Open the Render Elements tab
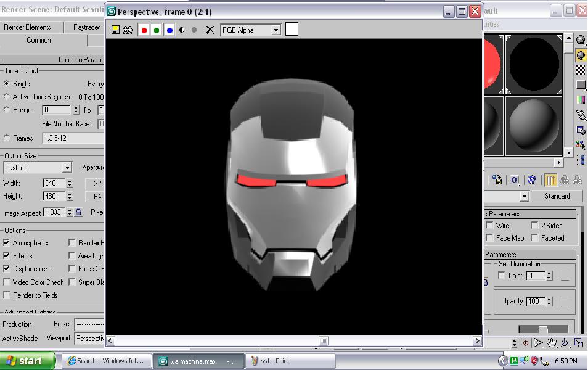The image size is (588, 370). pyautogui.click(x=27, y=27)
